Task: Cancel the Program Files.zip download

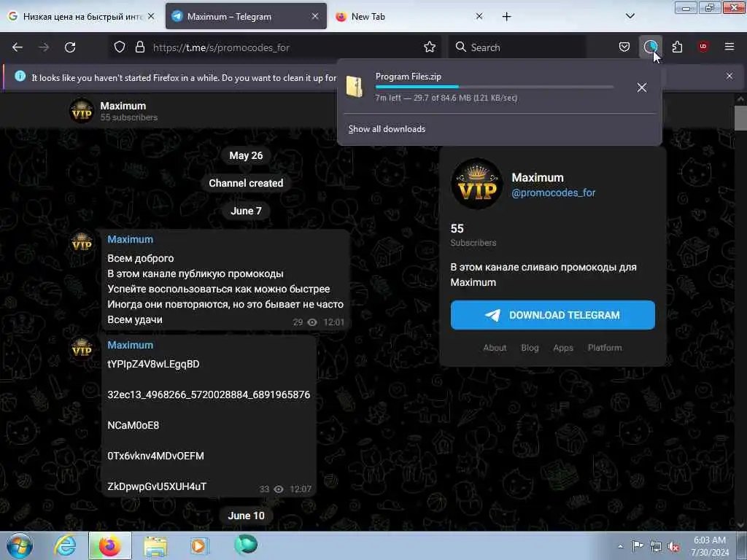Action: pyautogui.click(x=642, y=87)
